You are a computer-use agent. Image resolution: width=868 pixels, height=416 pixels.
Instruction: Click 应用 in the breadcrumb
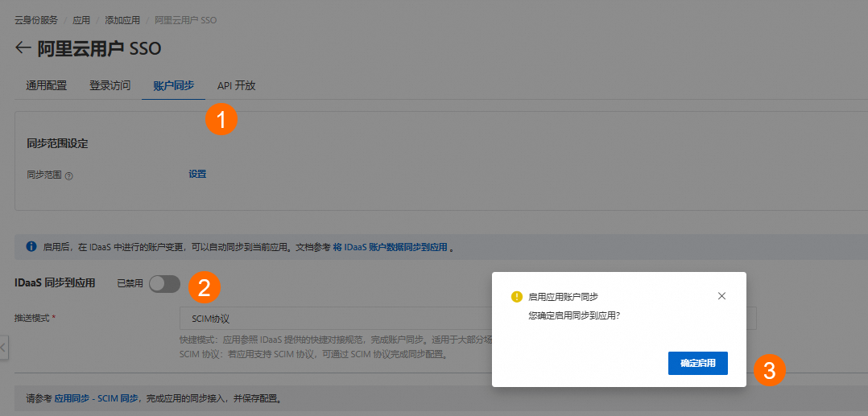(x=81, y=20)
